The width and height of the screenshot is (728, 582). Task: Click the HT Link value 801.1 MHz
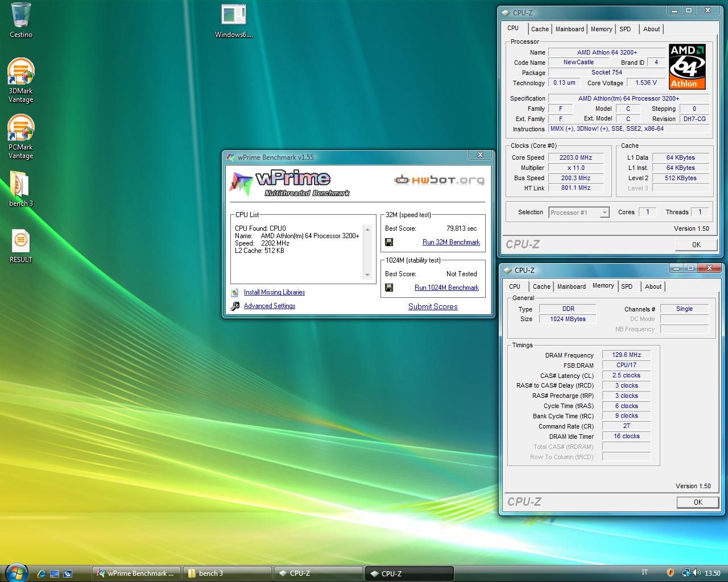576,188
